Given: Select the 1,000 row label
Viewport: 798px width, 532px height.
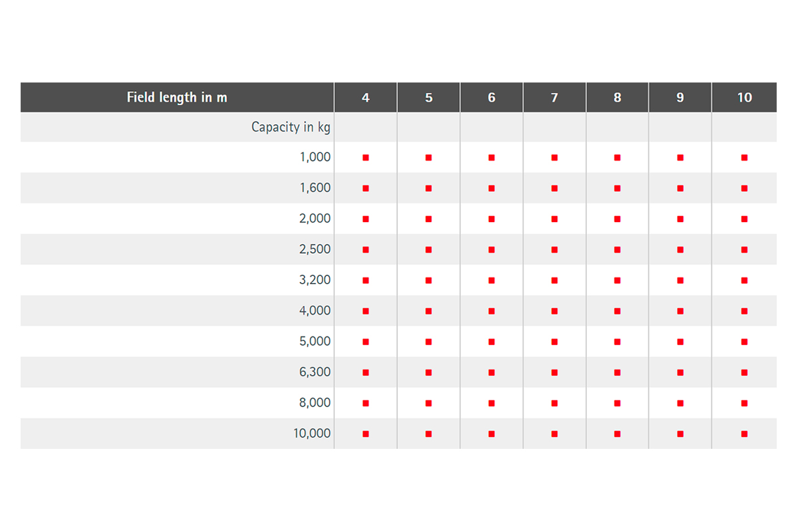Looking at the screenshot, I should (315, 158).
